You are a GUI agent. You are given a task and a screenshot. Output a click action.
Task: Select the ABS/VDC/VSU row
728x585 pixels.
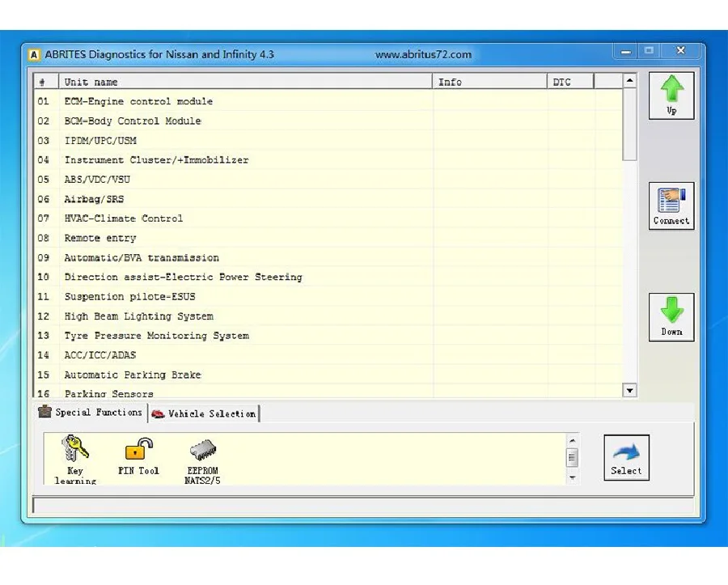pos(328,179)
